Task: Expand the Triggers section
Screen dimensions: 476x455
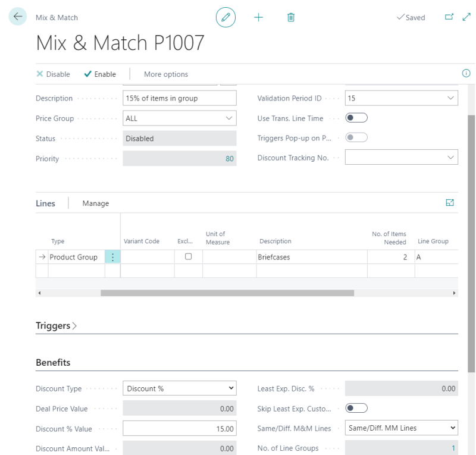Action: coord(55,325)
